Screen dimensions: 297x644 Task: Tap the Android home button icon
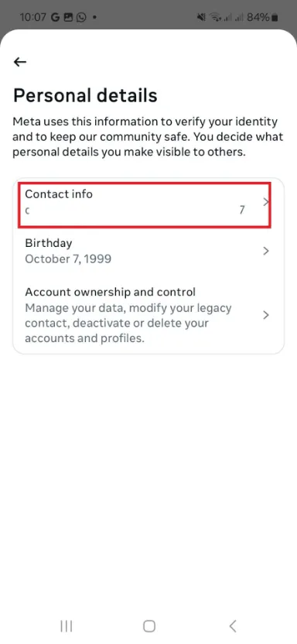point(149,626)
